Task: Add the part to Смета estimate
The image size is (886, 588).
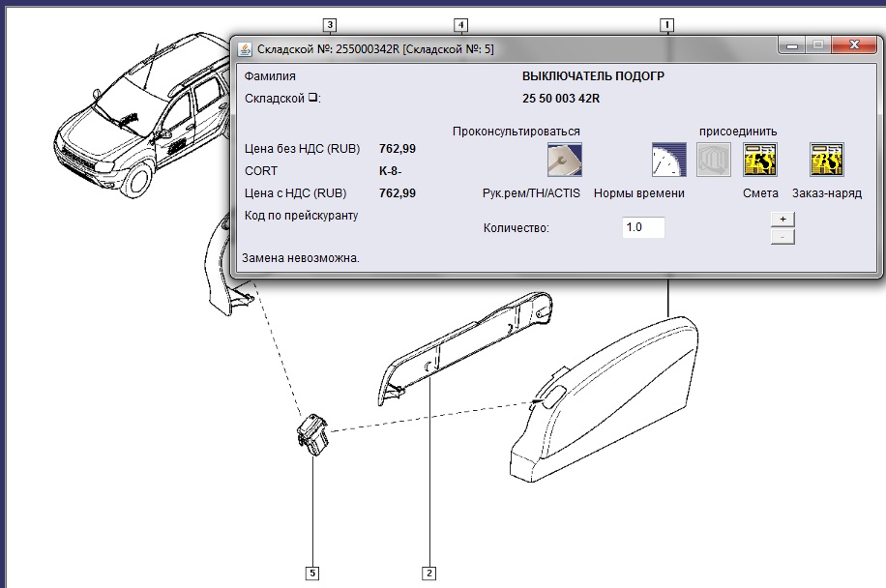Action: click(760, 160)
